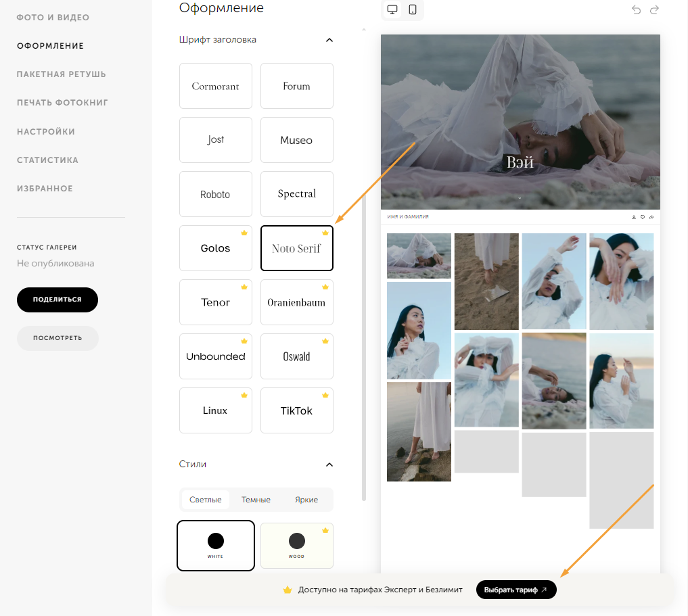
Task: Select the WHITE color style
Action: click(x=215, y=546)
